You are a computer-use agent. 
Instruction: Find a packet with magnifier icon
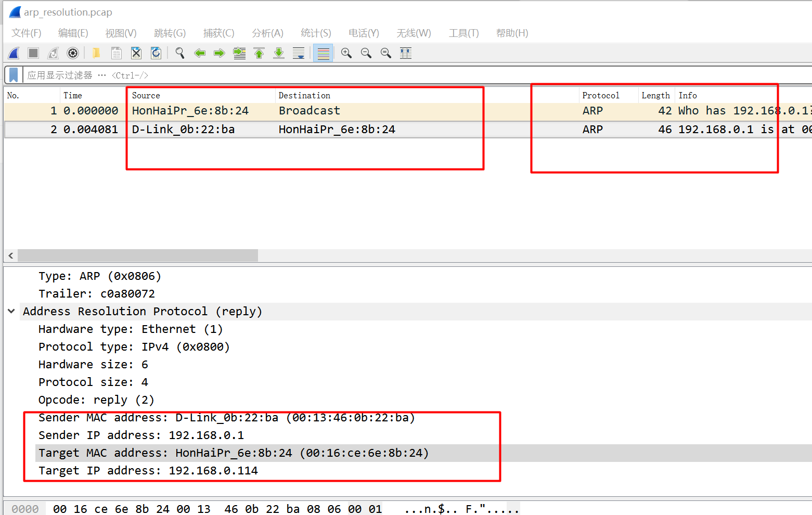click(180, 53)
